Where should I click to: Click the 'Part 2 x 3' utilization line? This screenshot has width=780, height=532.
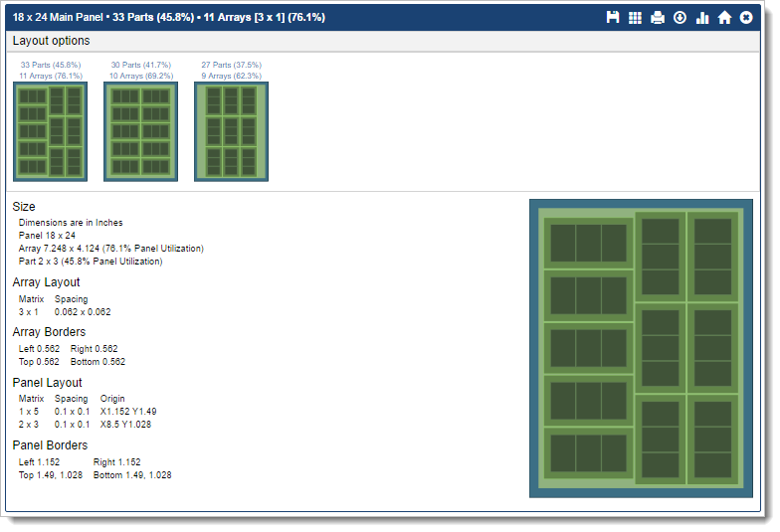[x=91, y=261]
